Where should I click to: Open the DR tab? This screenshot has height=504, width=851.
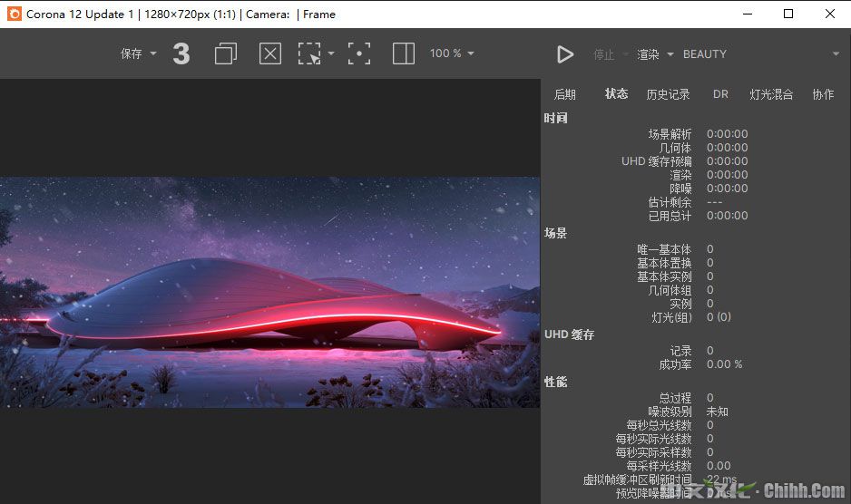click(720, 94)
